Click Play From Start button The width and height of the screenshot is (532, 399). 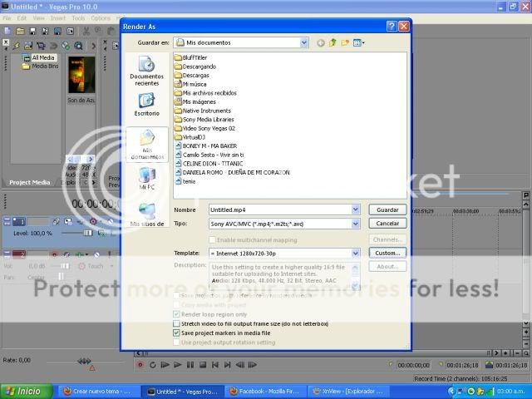click(165, 365)
